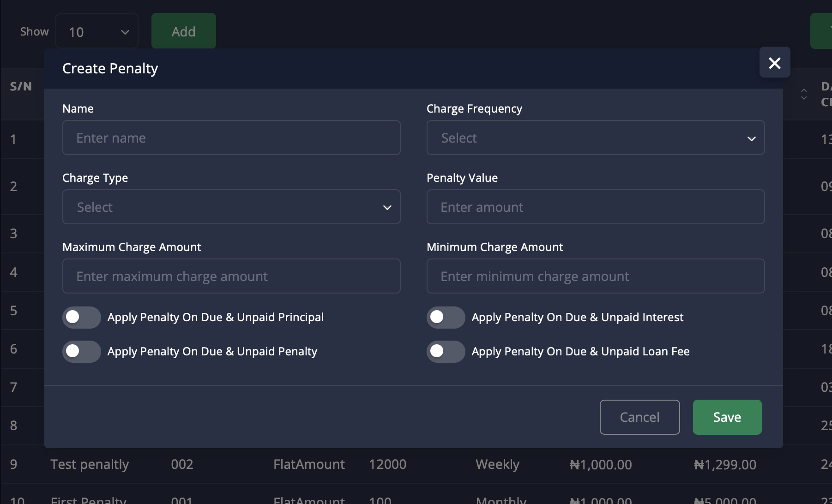Click the column sort arrows icon
Viewport: 832px width, 504px height.
click(804, 94)
